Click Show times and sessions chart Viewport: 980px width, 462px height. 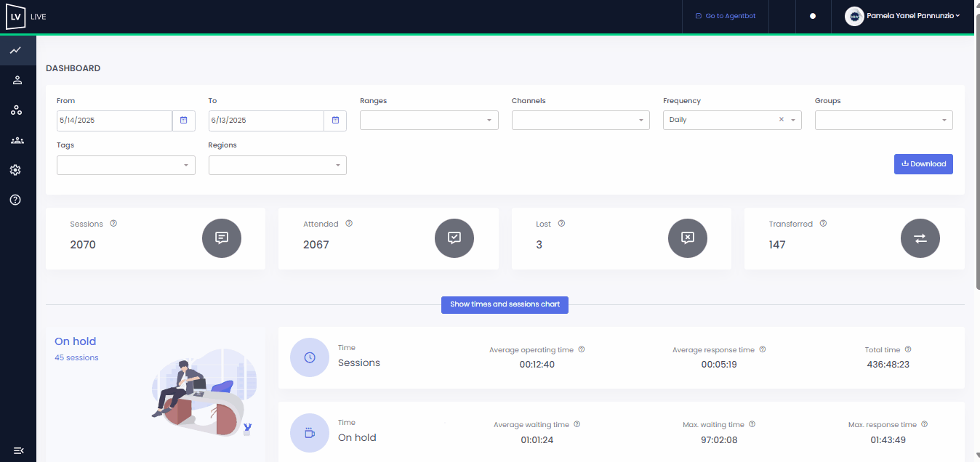(505, 304)
